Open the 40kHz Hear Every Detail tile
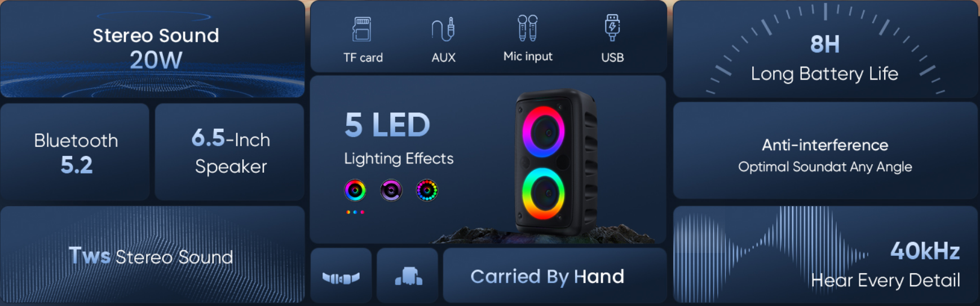980x306 pixels. click(825, 255)
